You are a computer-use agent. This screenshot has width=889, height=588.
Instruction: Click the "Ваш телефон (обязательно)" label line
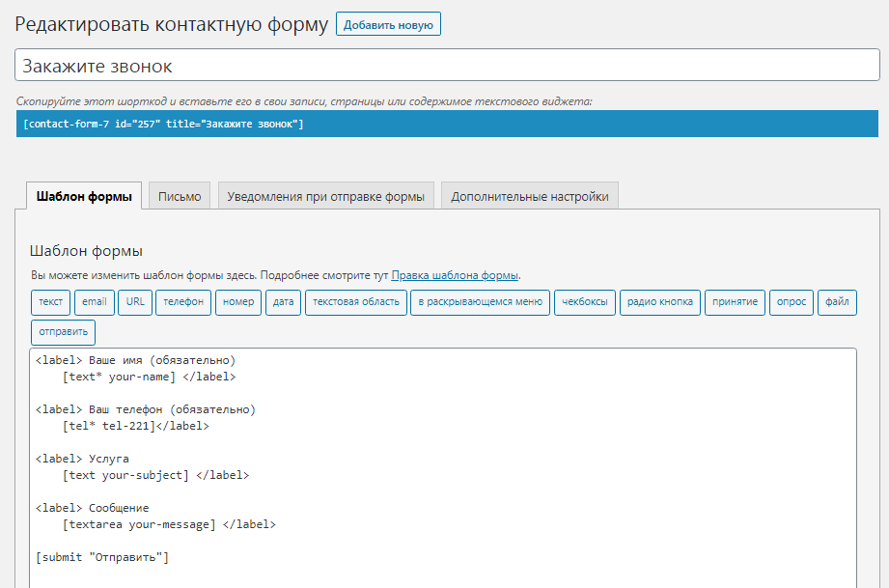[x=146, y=409]
